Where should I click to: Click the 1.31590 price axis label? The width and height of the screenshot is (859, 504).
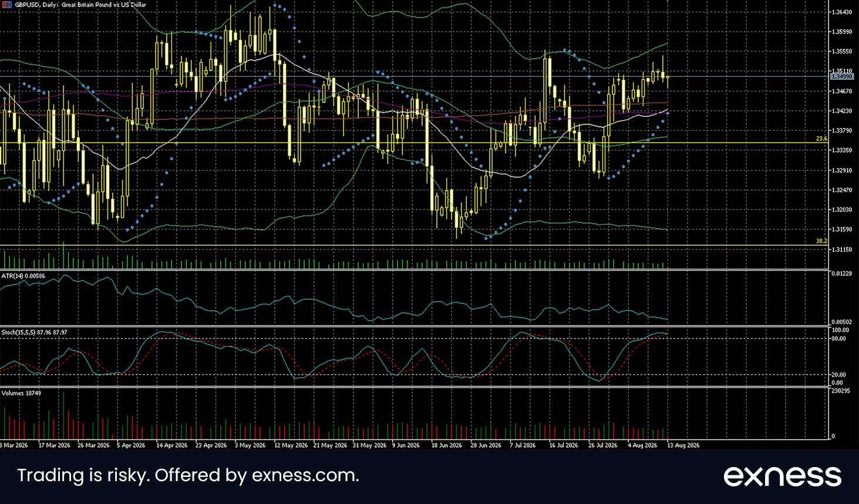[x=841, y=230]
